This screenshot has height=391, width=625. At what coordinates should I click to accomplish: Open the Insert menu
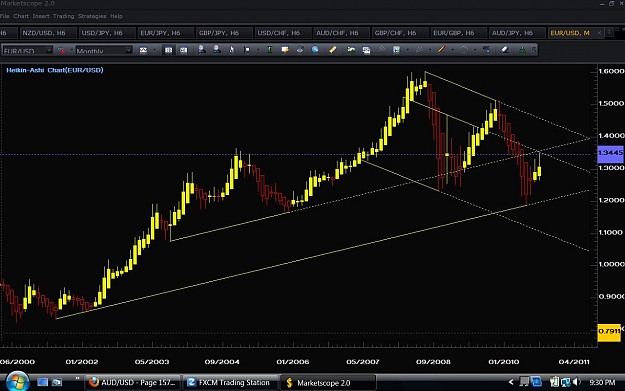pyautogui.click(x=41, y=16)
